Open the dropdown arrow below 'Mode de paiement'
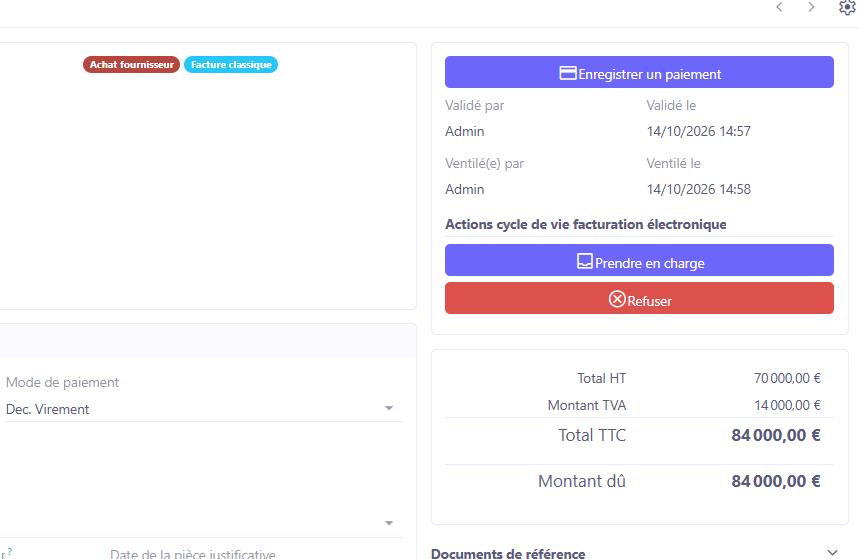Viewport: 859px width, 559px height. [x=389, y=523]
